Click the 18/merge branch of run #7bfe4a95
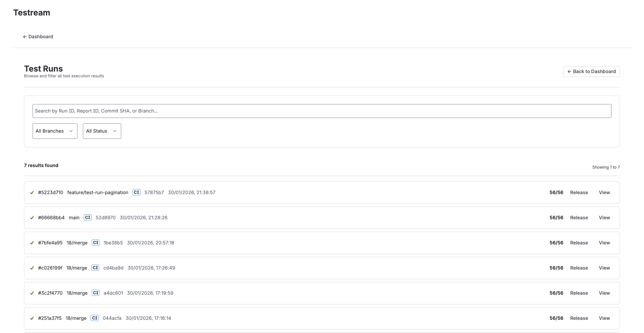 point(77,243)
